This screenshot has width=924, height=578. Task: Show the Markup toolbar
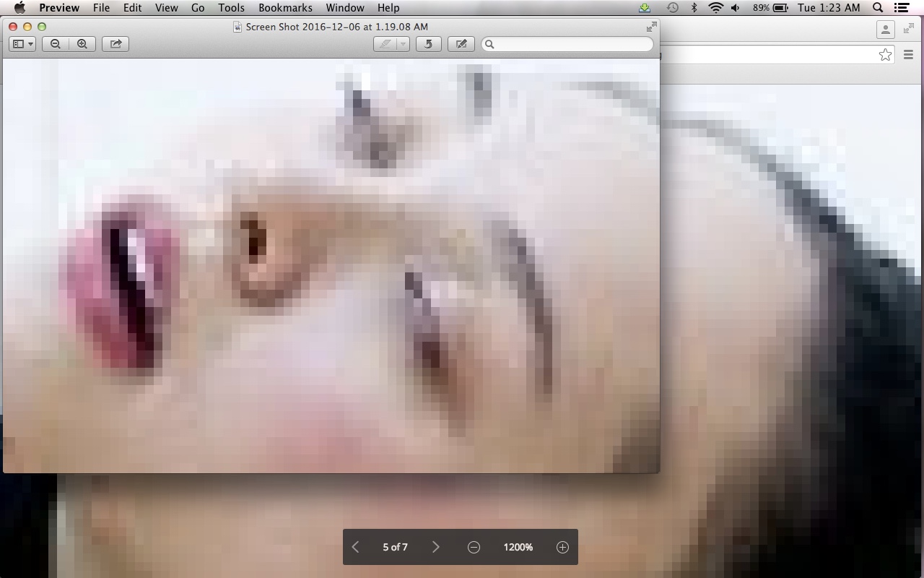(461, 44)
